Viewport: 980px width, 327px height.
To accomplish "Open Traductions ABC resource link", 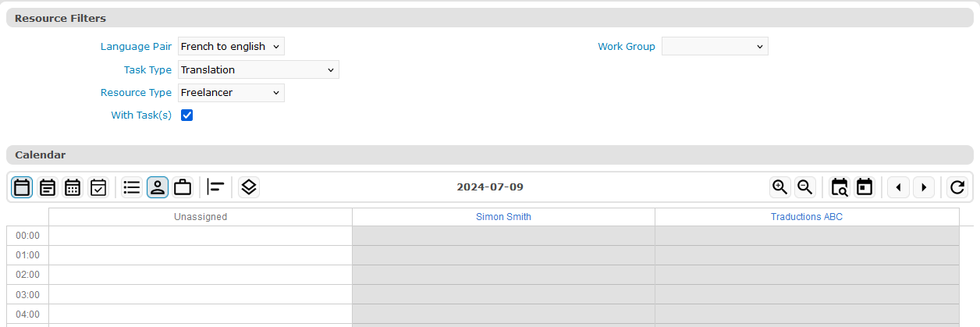I will (x=807, y=217).
